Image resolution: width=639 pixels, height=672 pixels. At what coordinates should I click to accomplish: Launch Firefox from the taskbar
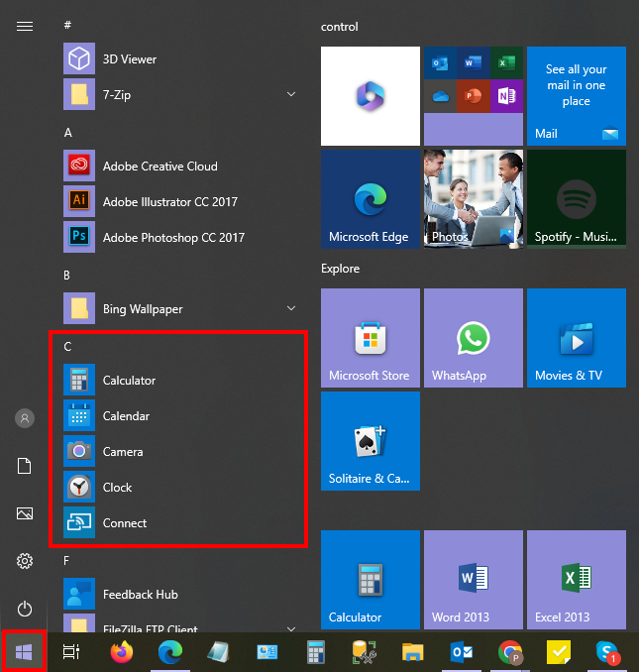[122, 652]
